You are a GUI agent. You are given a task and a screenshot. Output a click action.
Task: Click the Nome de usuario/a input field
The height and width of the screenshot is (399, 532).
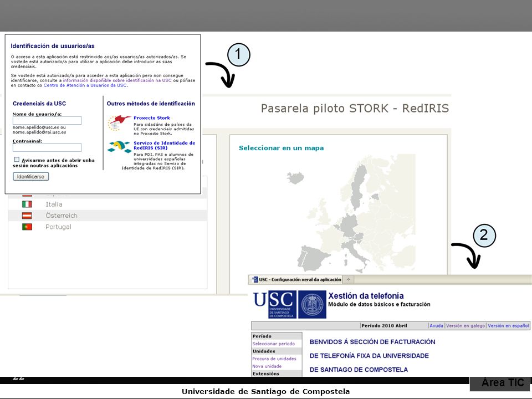click(47, 120)
